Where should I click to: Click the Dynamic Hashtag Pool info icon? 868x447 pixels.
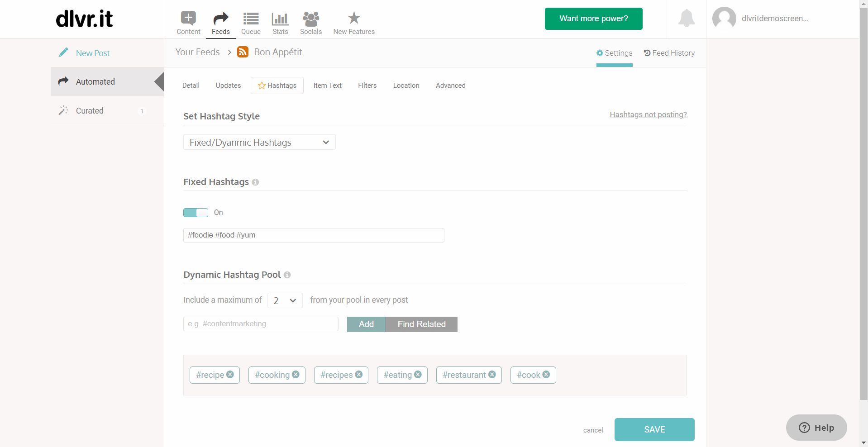287,275
